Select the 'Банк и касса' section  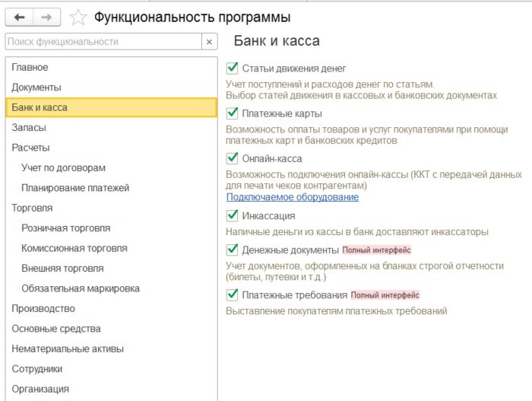click(111, 107)
